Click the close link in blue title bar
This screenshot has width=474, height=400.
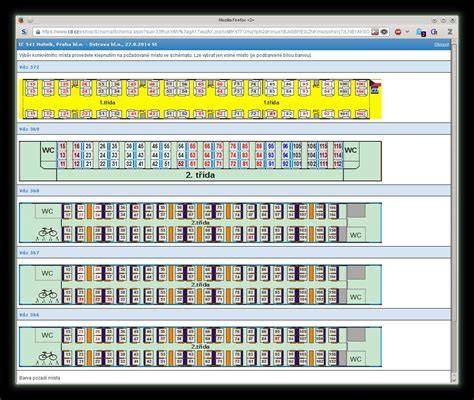(442, 45)
